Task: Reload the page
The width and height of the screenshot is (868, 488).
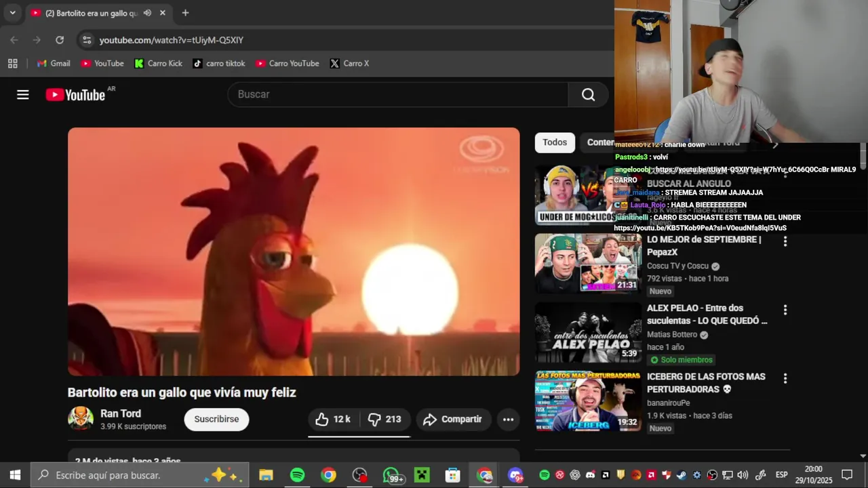Action: [60, 40]
